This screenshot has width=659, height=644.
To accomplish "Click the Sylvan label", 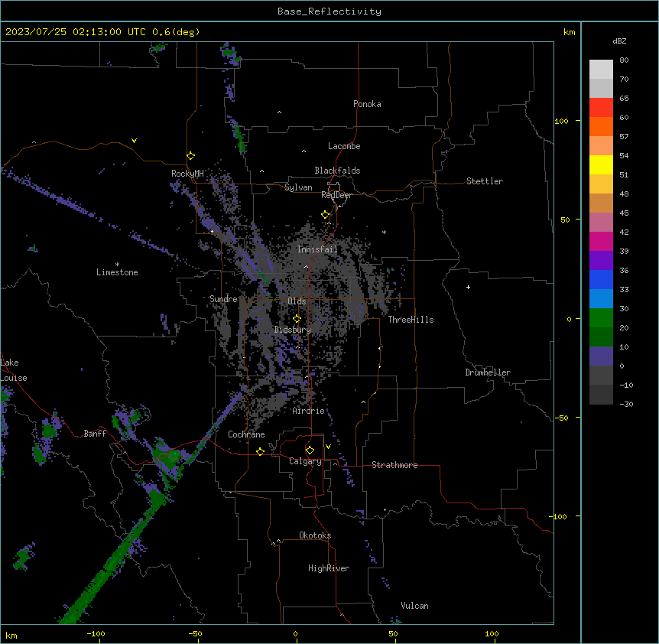I will (x=298, y=187).
